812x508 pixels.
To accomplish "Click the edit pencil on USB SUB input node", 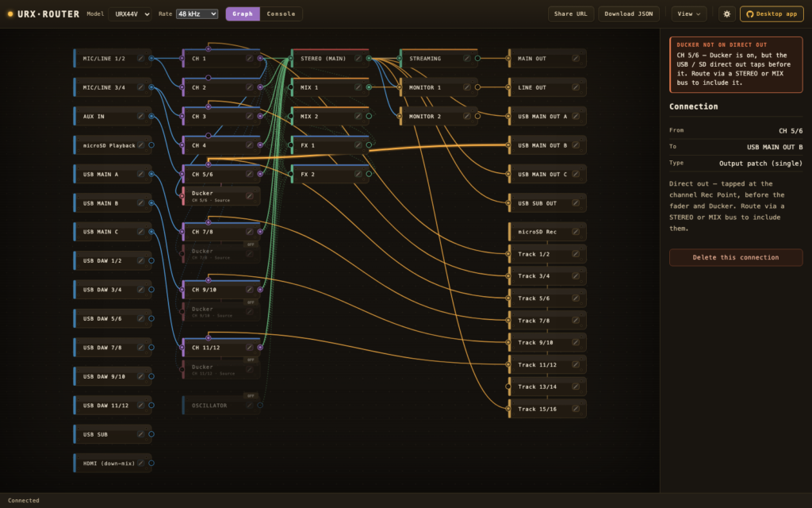I will [140, 434].
